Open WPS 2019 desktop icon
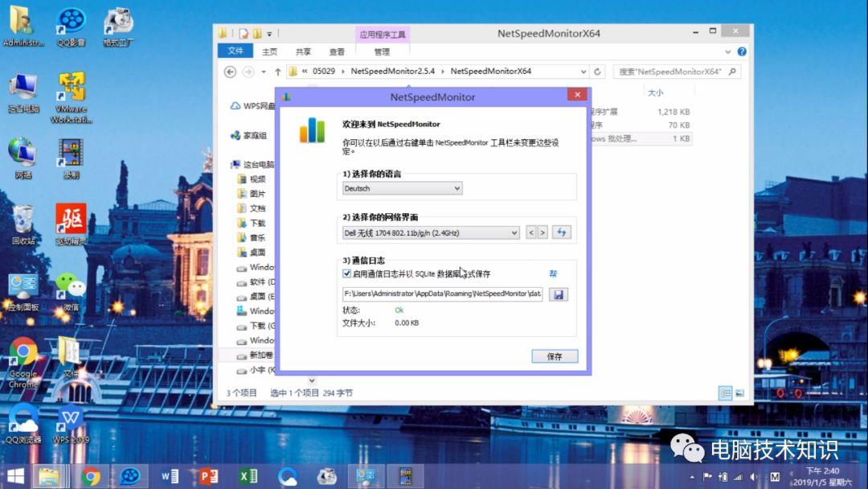Viewport: 868px width, 489px height. 71,424
